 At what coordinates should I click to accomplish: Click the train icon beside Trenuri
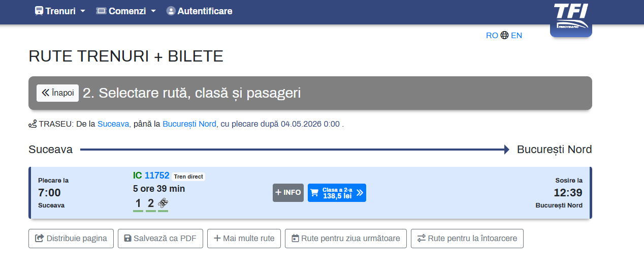(x=39, y=11)
